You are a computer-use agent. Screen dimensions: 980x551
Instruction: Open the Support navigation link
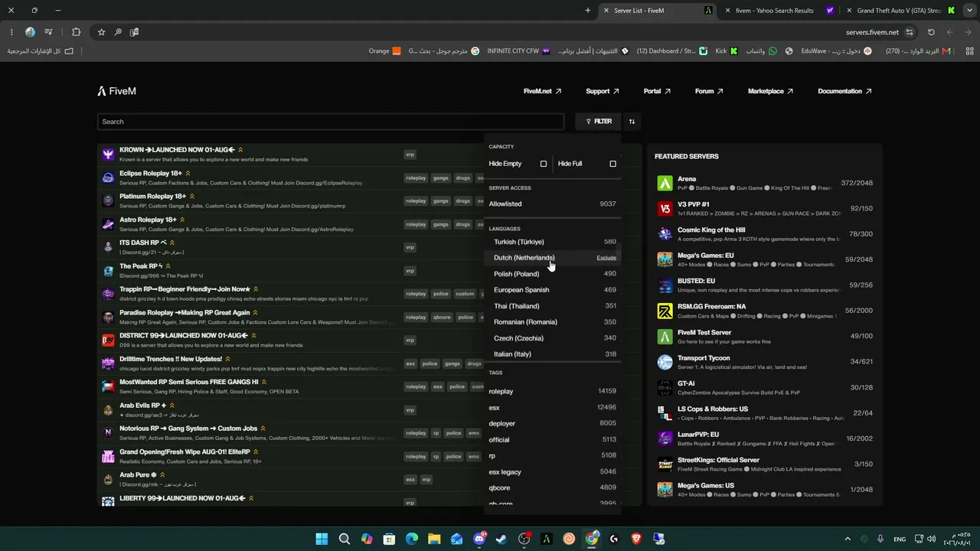click(x=603, y=91)
